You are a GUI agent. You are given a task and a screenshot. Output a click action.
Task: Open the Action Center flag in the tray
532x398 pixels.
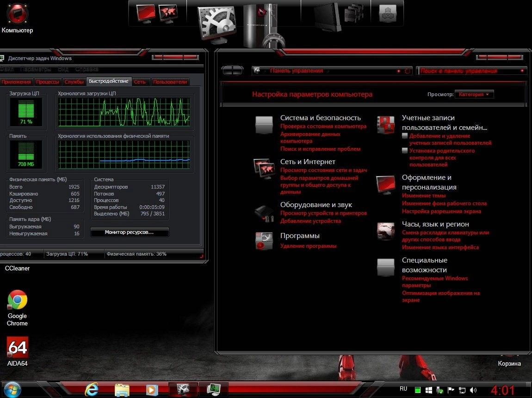click(451, 390)
